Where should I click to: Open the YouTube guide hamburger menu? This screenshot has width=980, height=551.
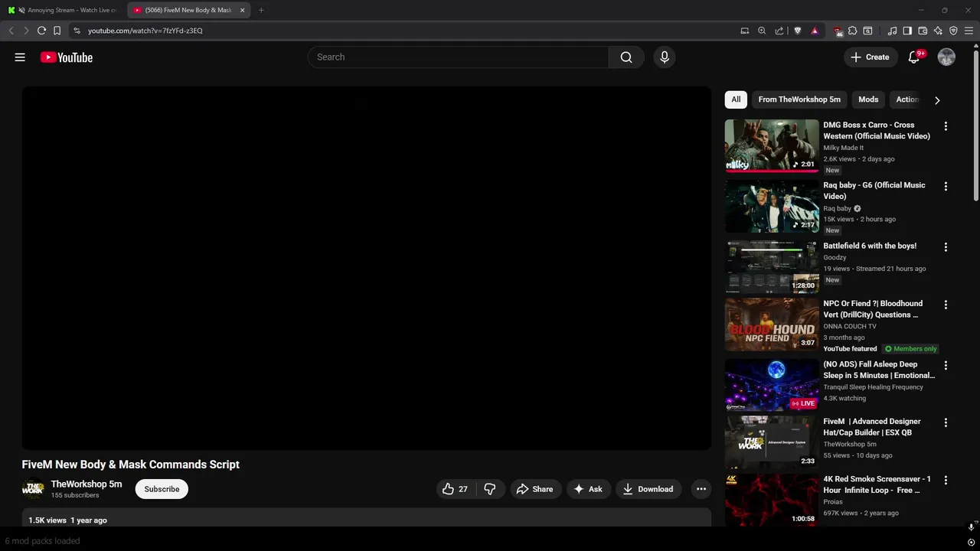20,57
